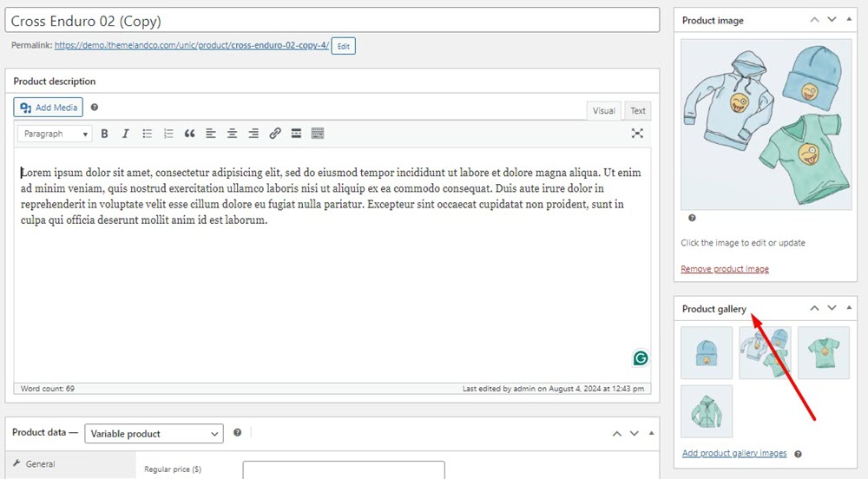Click the Add Media button
This screenshot has width=868, height=479.
48,108
